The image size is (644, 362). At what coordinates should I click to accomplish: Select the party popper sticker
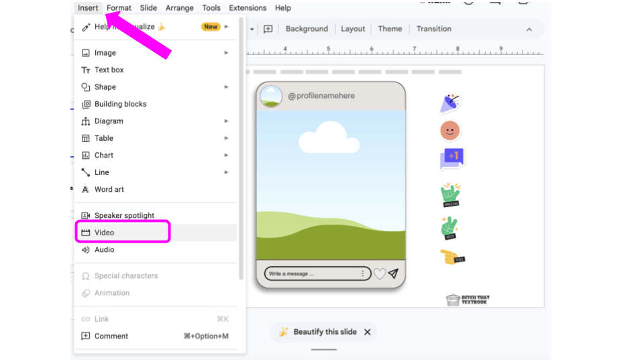pos(450,103)
